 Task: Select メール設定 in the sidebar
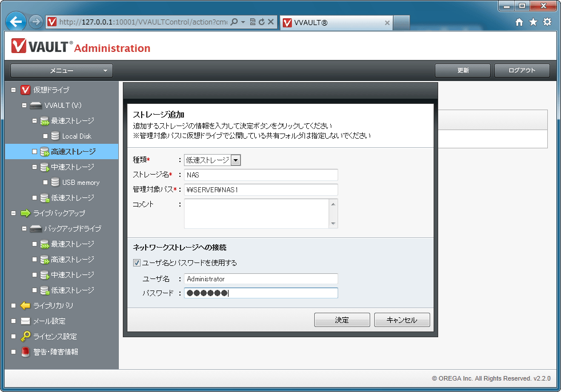point(49,321)
